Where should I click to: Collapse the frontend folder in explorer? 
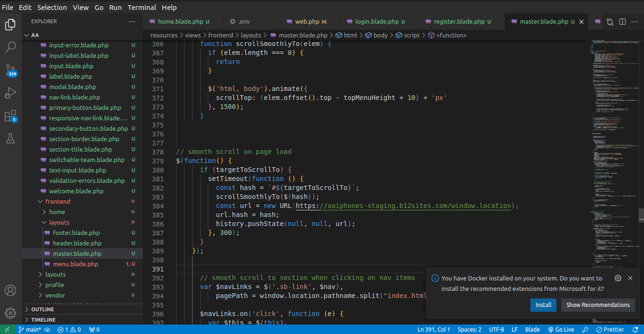[58, 201]
